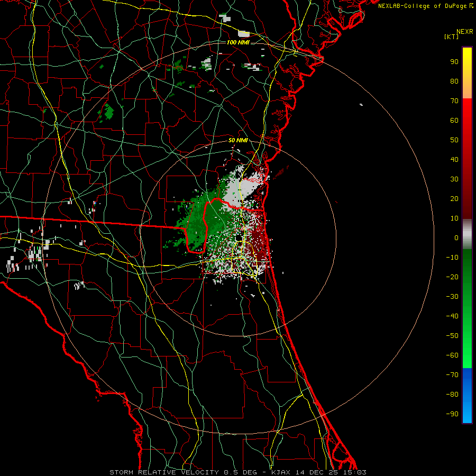476x476 pixels.
Task: Click the 50 value on the velocity scale
Action: click(x=454, y=140)
